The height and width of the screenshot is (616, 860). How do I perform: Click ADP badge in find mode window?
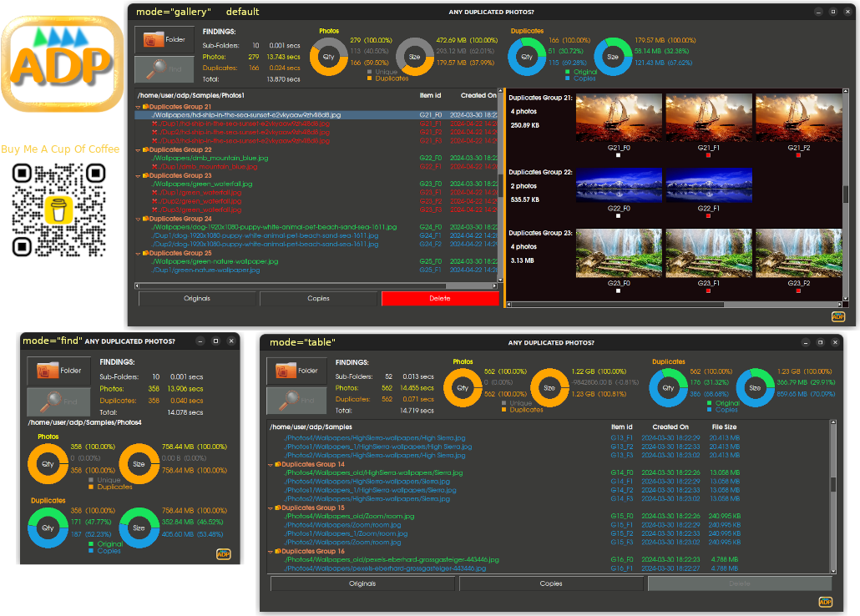[223, 554]
